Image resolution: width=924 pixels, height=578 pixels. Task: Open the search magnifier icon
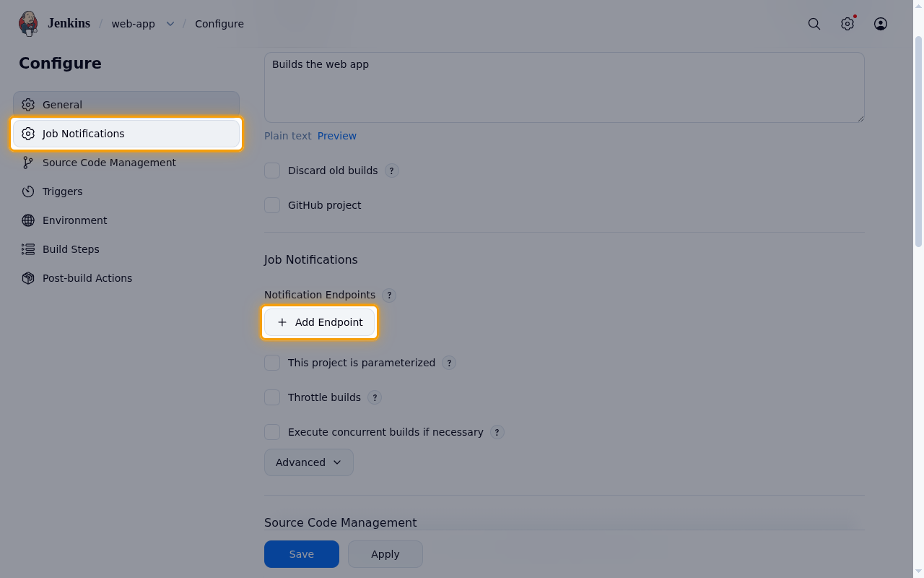pos(814,24)
